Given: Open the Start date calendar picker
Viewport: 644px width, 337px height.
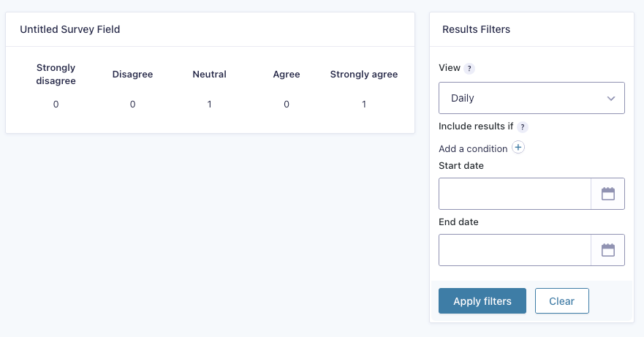Looking at the screenshot, I should pyautogui.click(x=608, y=194).
